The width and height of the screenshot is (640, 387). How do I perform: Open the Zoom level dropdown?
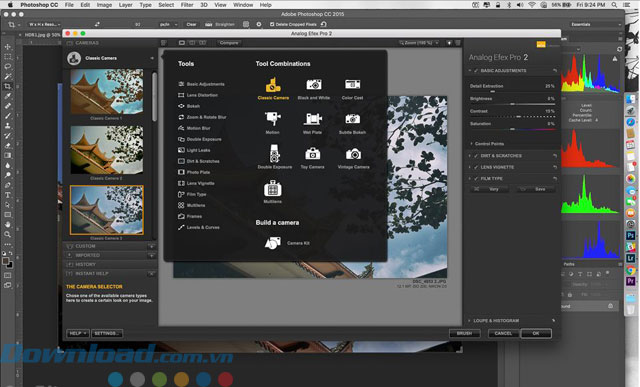tap(419, 42)
